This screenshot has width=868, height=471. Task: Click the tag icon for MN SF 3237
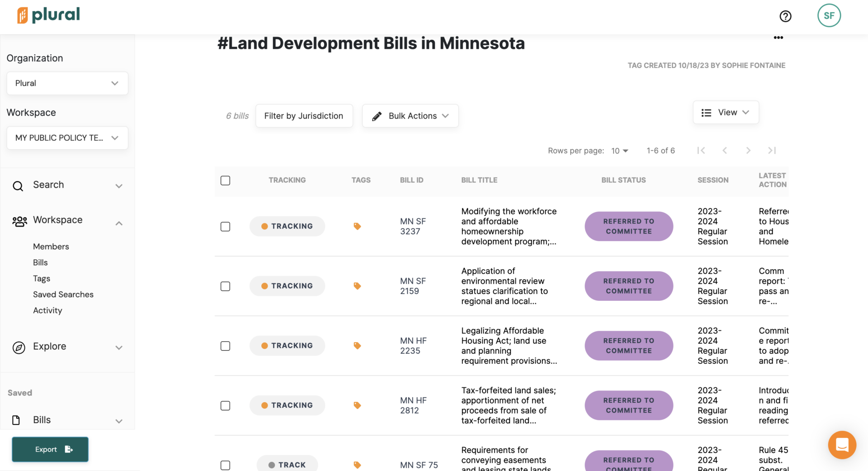point(357,226)
